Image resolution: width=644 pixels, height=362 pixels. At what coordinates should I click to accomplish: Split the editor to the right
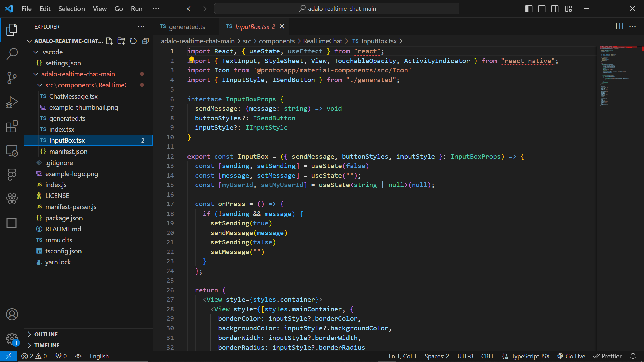(x=620, y=26)
